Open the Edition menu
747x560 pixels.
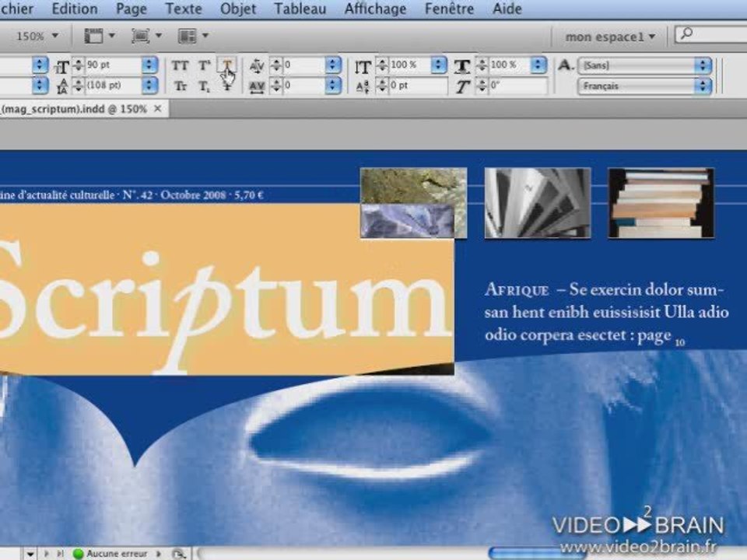coord(75,9)
